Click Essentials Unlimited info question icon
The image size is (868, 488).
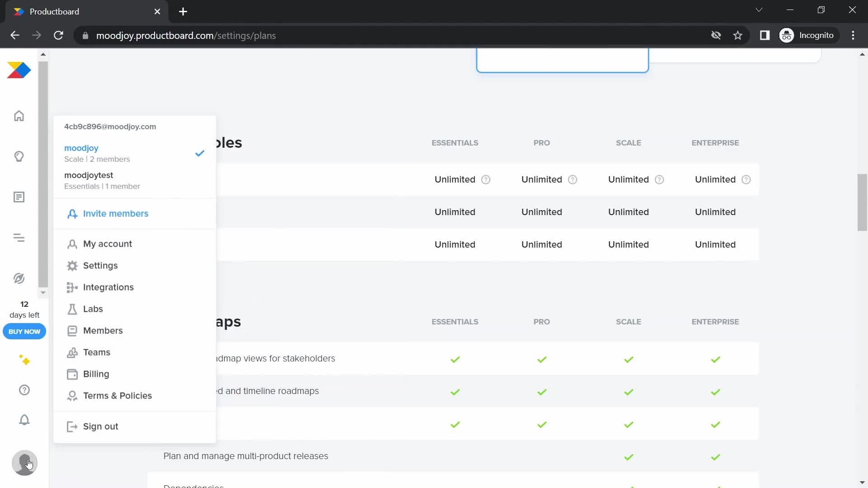tap(486, 179)
